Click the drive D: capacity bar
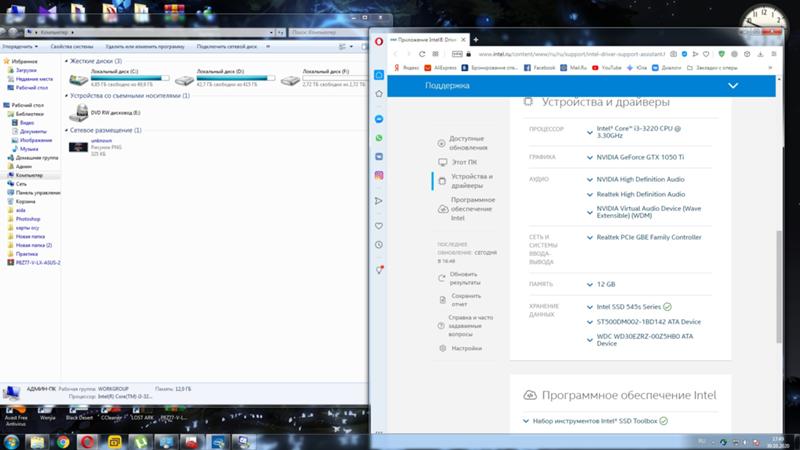This screenshot has height=450, width=800. 236,78
